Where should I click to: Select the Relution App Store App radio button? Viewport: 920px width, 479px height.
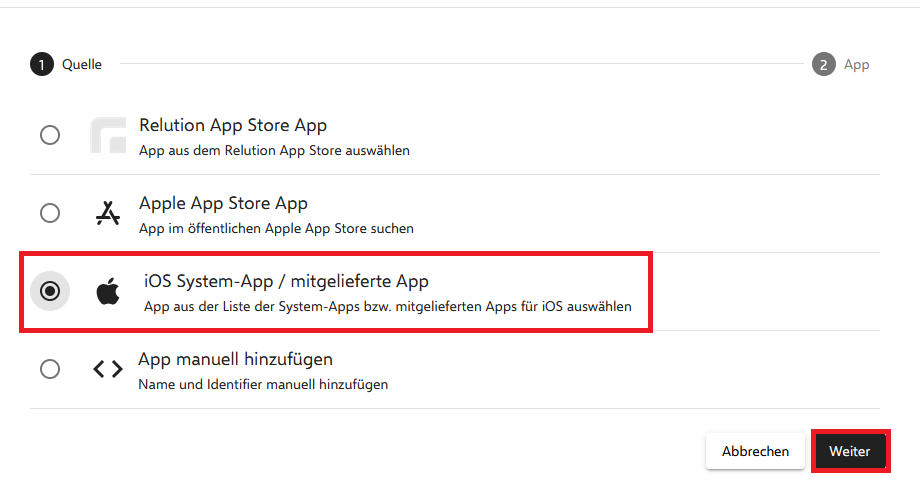[50, 135]
